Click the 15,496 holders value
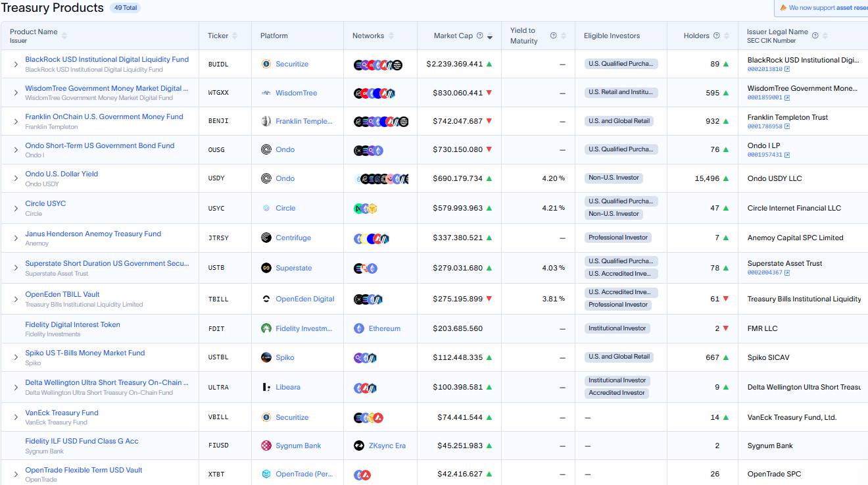 click(707, 178)
